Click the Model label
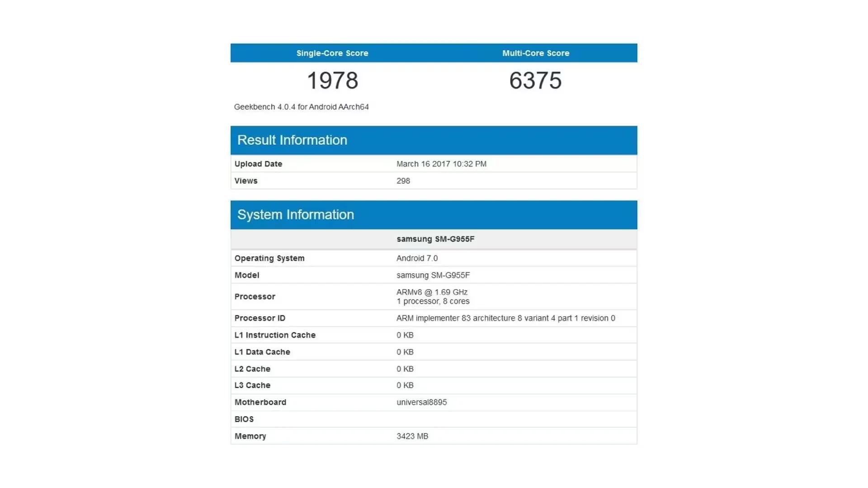868x488 pixels. point(246,275)
